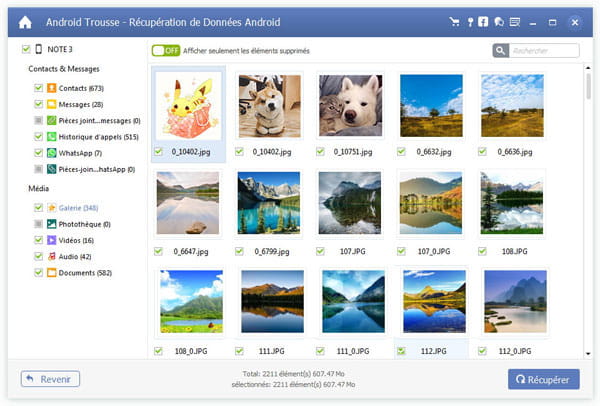Uncheck the Galerie checkbox
Screen dimensions: 600x406
[x=38, y=208]
